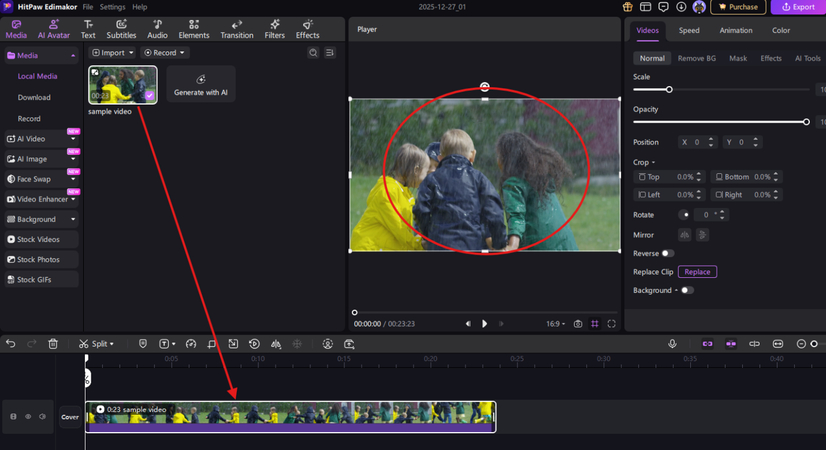This screenshot has height=450, width=826.
Task: Click Generate with AI
Action: coord(201,84)
